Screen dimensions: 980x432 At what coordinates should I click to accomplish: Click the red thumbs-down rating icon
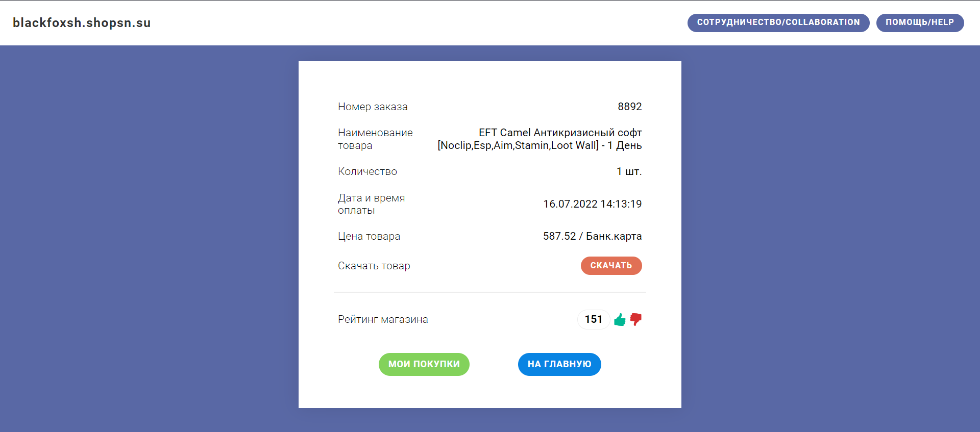click(x=635, y=319)
